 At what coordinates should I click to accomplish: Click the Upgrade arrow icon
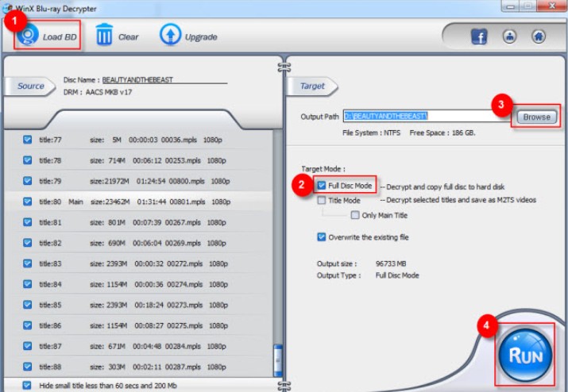pos(170,35)
